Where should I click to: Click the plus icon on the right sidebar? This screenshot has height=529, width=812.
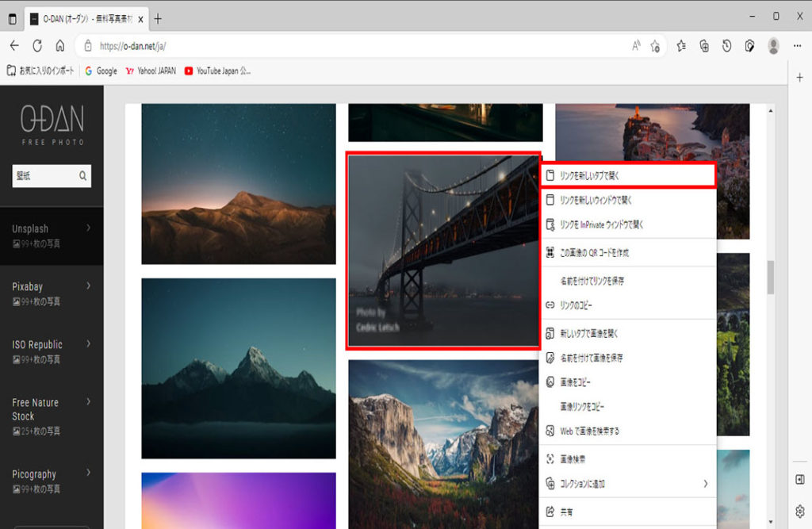pos(799,78)
